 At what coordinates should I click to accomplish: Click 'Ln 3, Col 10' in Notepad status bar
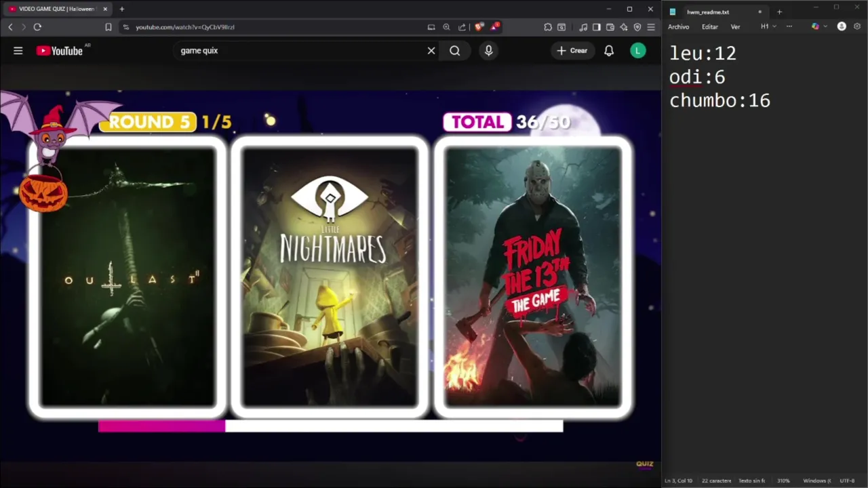679,481
